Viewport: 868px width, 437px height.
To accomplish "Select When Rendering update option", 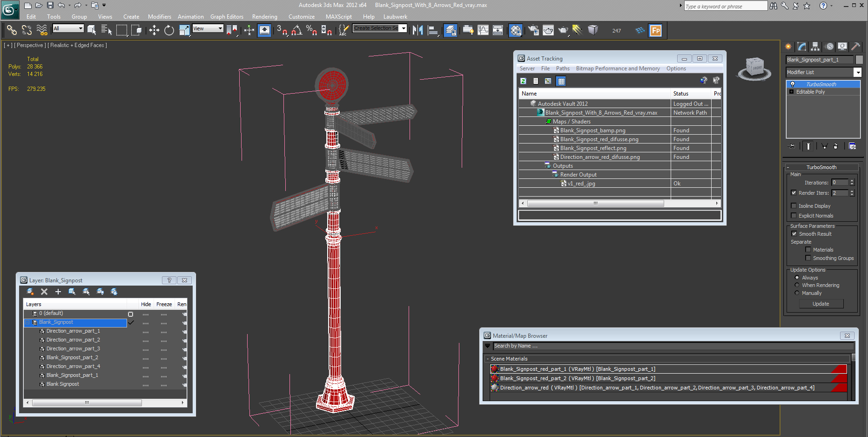I will click(x=797, y=285).
